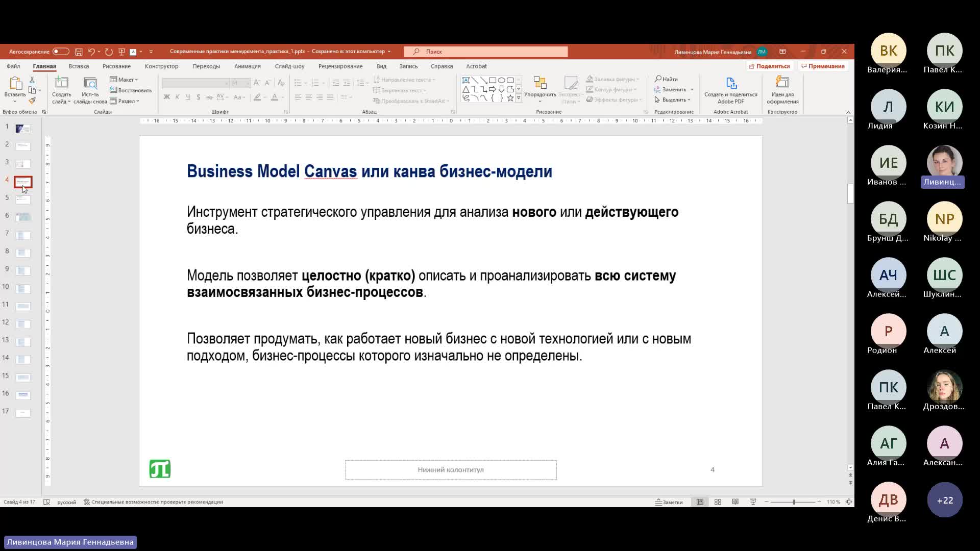This screenshot has height=551, width=980.
Task: Toggle the Автосохранение switch
Action: pos(60,52)
